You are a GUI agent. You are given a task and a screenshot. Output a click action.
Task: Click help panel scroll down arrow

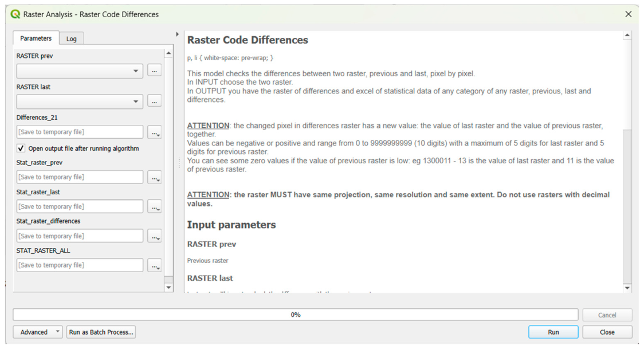point(627,288)
